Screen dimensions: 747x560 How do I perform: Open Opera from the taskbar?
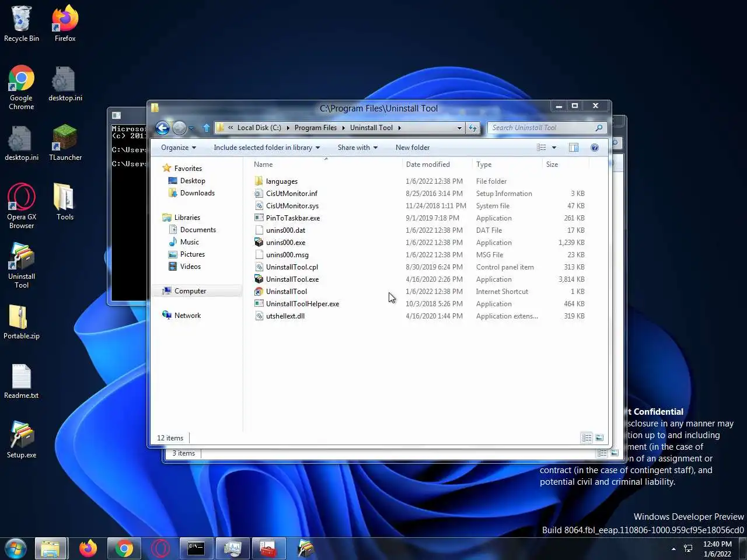(160, 548)
